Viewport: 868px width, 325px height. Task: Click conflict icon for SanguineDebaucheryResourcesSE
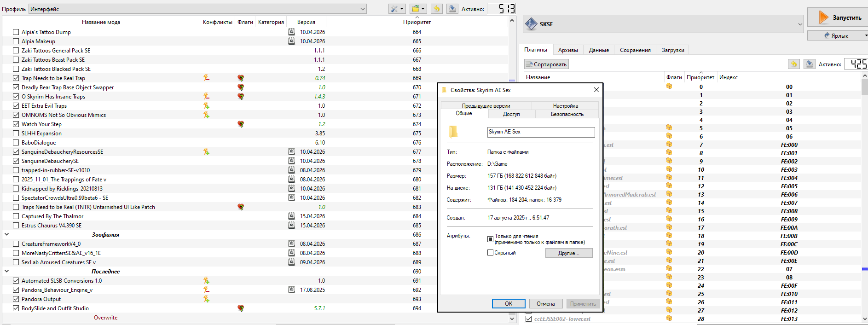click(207, 151)
